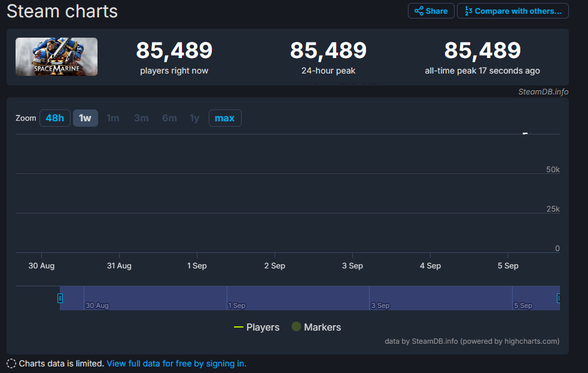Click the '4 Sep' x-axis label
Image resolution: width=588 pixels, height=373 pixels.
click(x=431, y=266)
